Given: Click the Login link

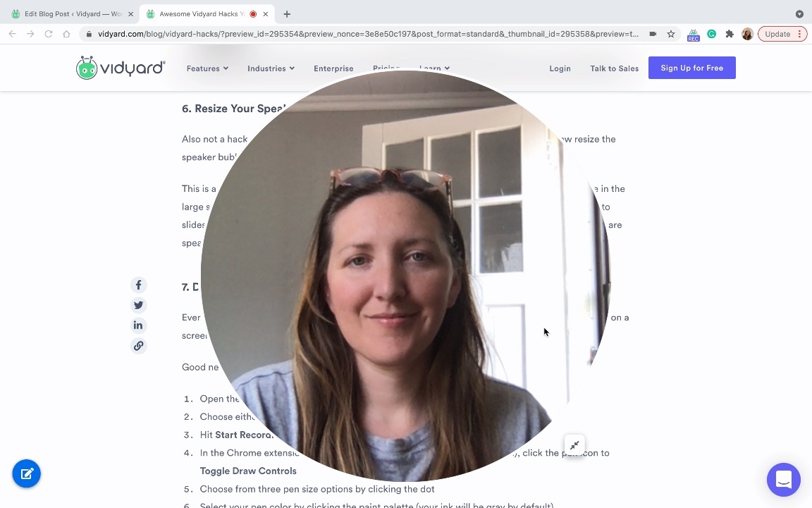Looking at the screenshot, I should [560, 68].
